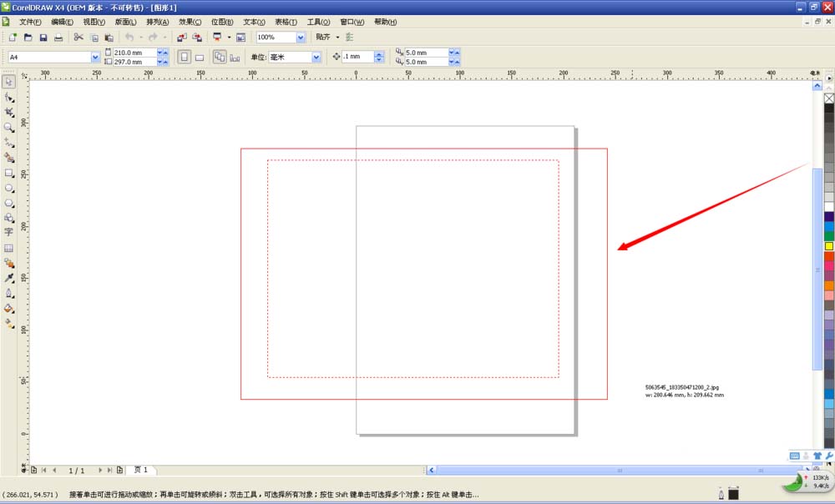Viewport: 835px width, 504px height.
Task: Expand the undo history dropdown arrow
Action: tap(141, 38)
